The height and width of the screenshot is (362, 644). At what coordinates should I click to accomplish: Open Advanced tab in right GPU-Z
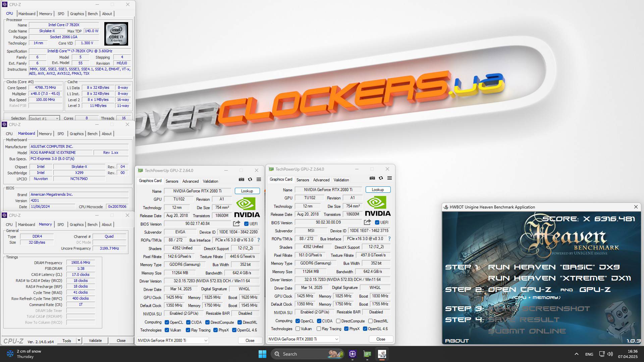click(x=321, y=180)
